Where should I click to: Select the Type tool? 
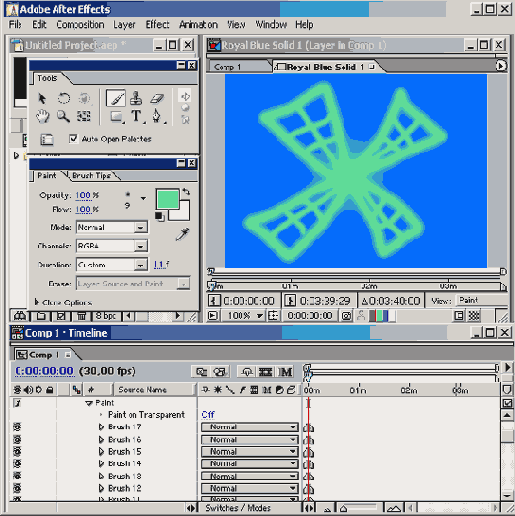[136, 116]
